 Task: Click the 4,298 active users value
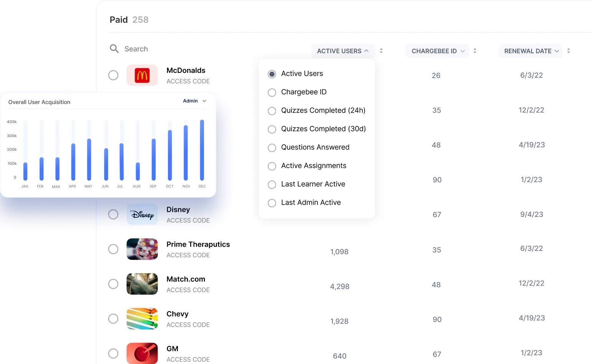coord(340,287)
